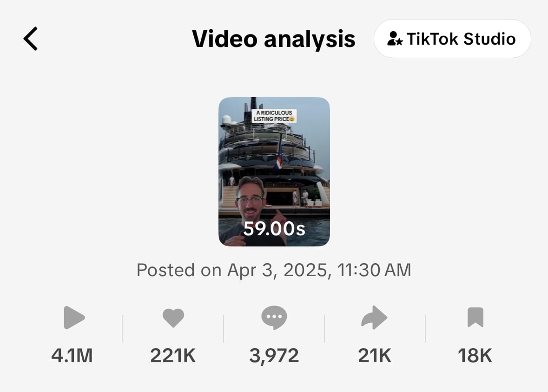Open the 221K likes count
Image resolution: width=548 pixels, height=392 pixels.
pyautogui.click(x=173, y=355)
